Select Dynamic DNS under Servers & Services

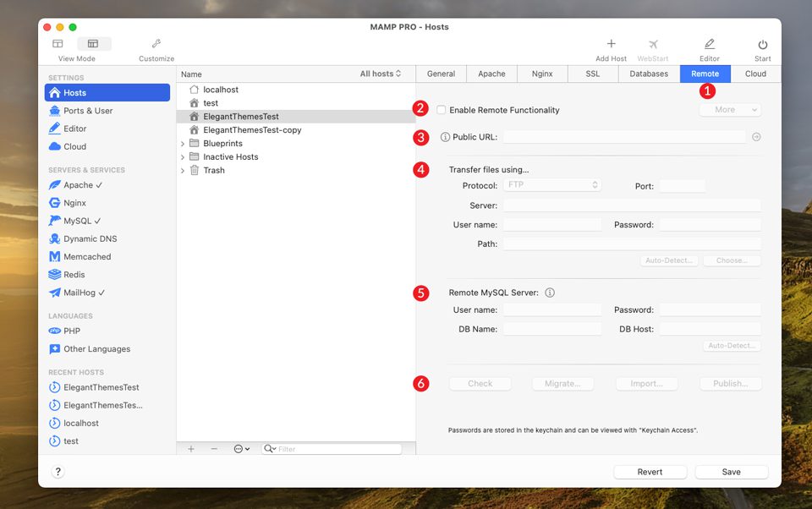tap(86, 238)
